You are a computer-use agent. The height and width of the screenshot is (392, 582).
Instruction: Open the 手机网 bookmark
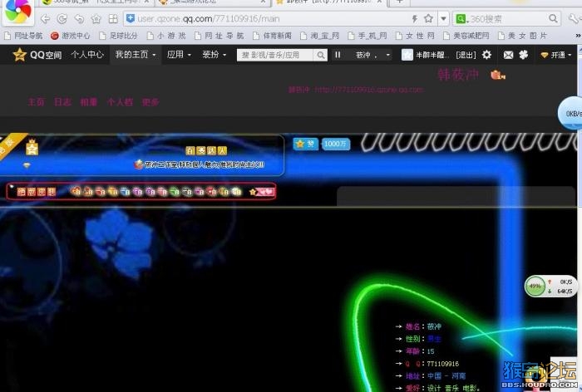point(367,36)
